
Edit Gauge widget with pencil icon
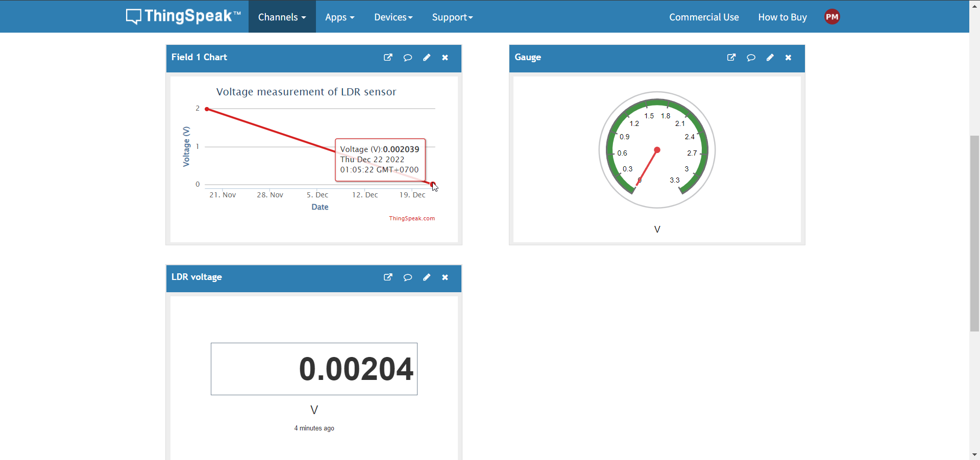point(770,58)
